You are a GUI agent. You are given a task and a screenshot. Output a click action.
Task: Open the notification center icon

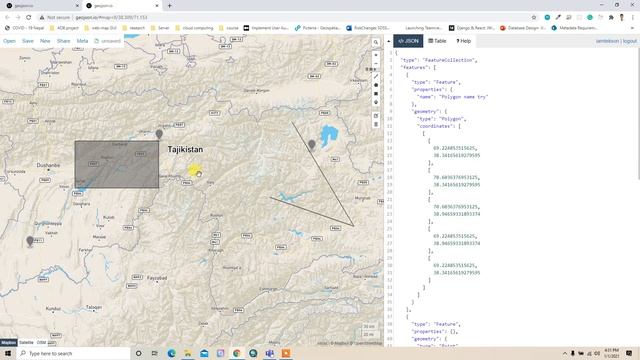click(x=629, y=353)
